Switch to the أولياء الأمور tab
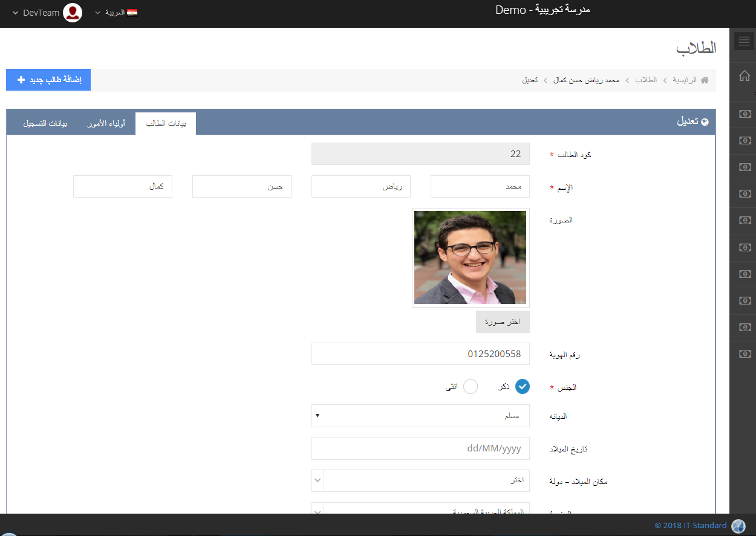The image size is (756, 536). pos(105,124)
